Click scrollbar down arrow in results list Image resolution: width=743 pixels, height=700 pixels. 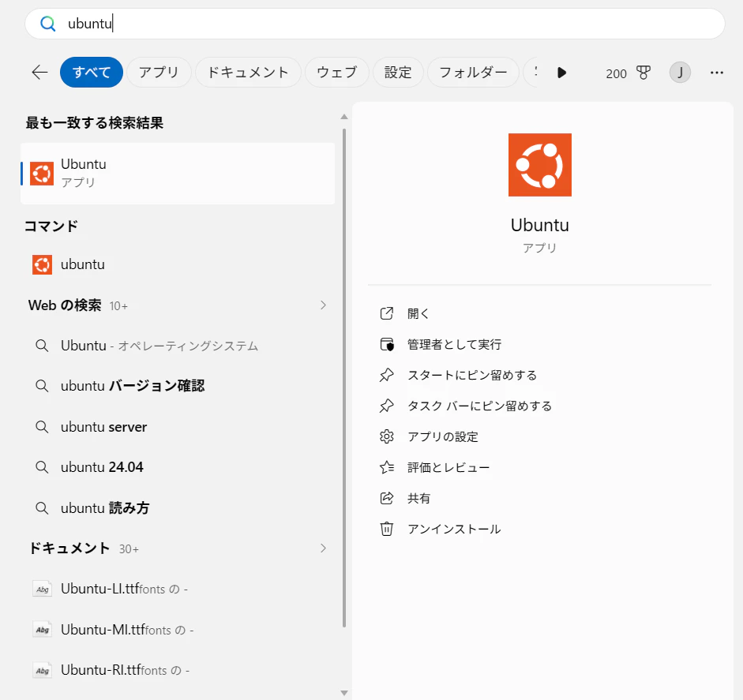(344, 694)
